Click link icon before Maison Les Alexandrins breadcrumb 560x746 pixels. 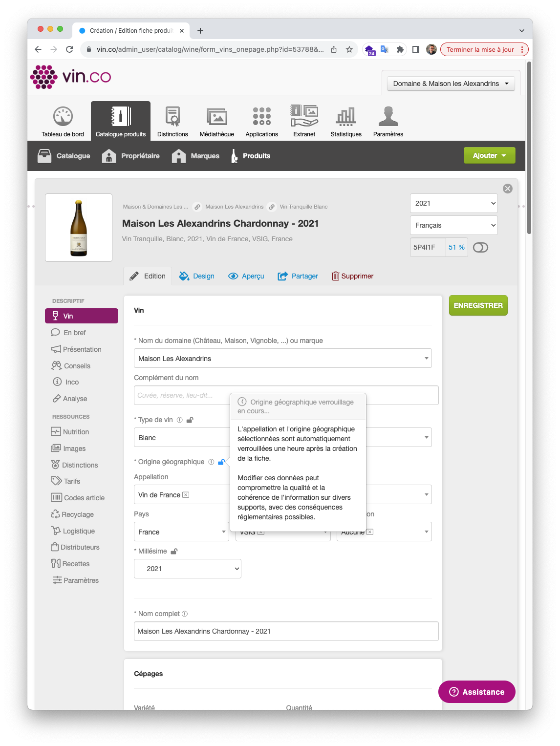197,207
